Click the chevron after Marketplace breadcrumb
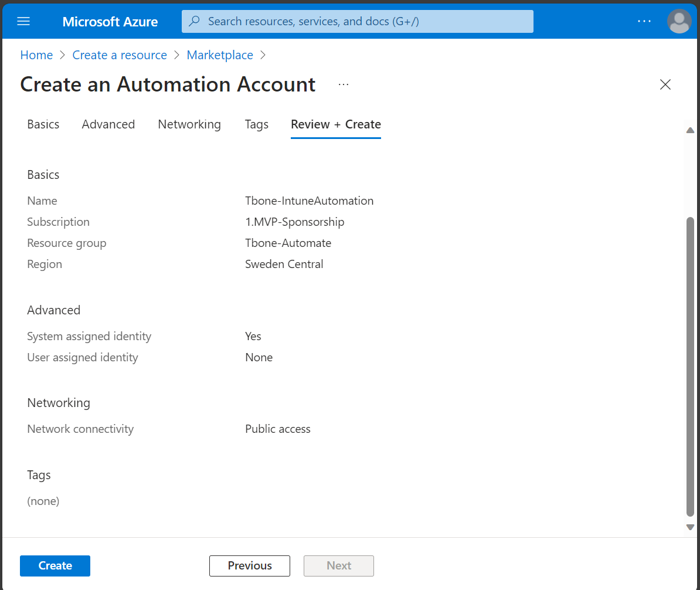The image size is (700, 590). tap(263, 55)
